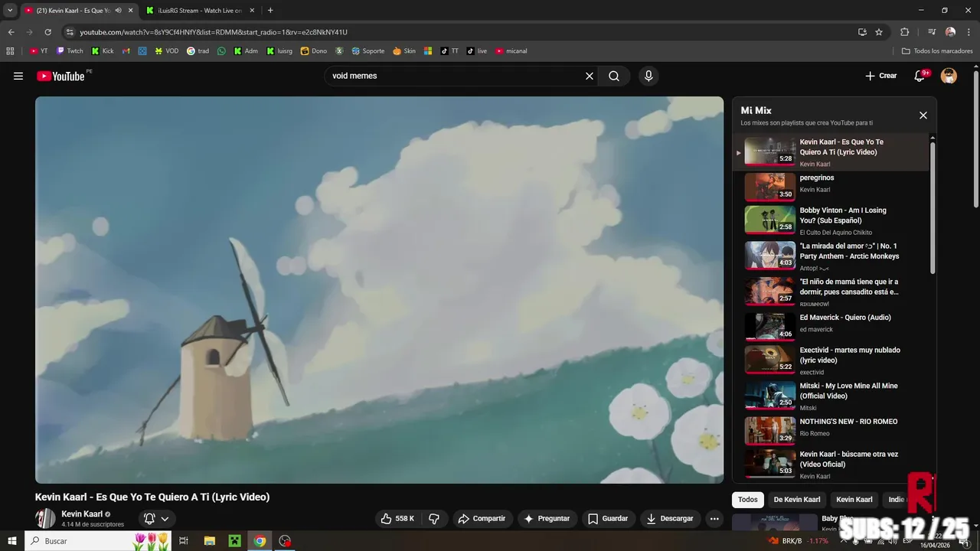The image size is (980, 551).
Task: Open notifications bell in the YouTube header
Action: coord(921,76)
